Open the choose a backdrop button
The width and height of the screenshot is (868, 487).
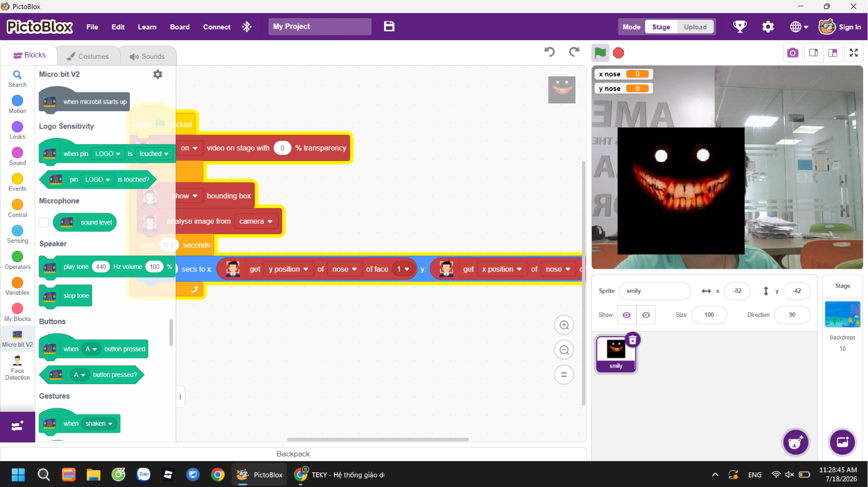click(843, 442)
